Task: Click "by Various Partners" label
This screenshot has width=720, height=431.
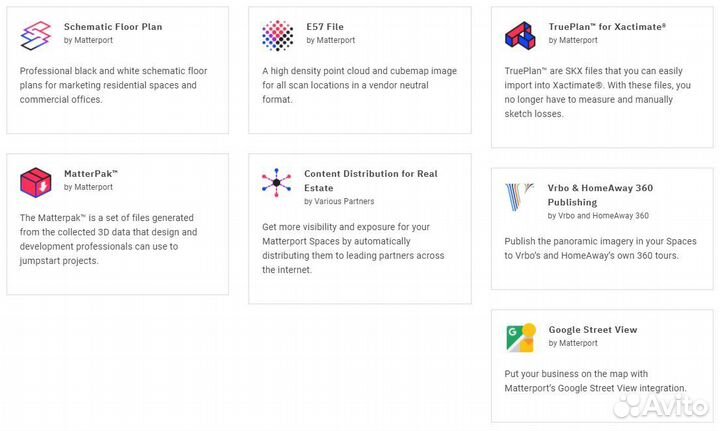Action: 339,202
